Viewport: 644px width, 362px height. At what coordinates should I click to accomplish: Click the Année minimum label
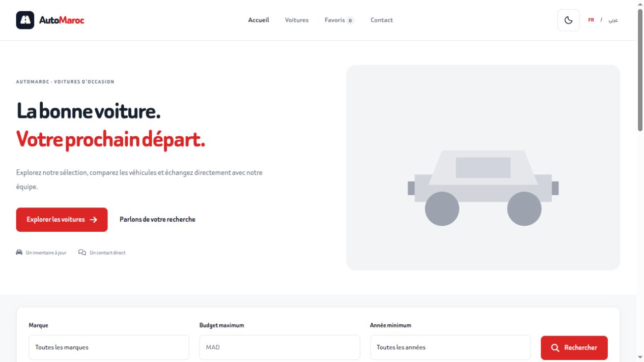tap(390, 325)
